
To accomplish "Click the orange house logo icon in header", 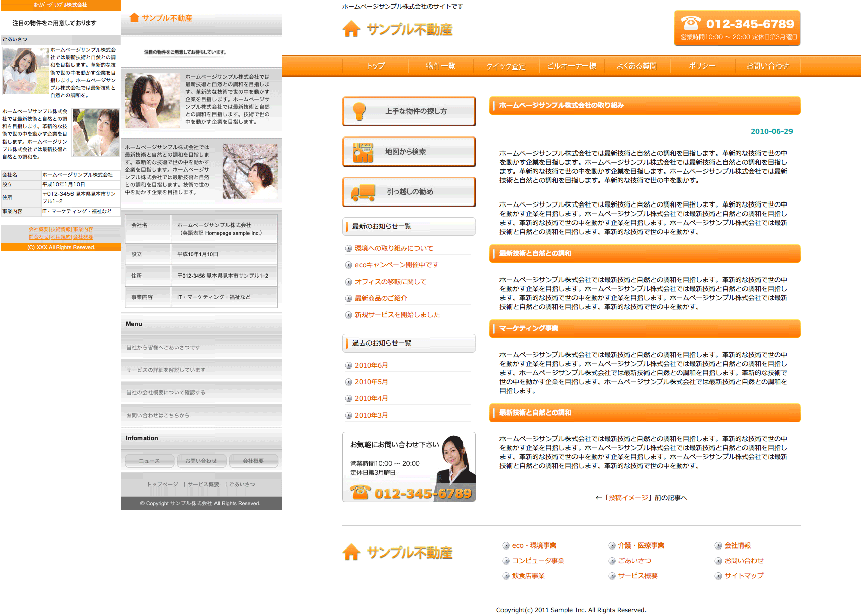I will coord(351,29).
